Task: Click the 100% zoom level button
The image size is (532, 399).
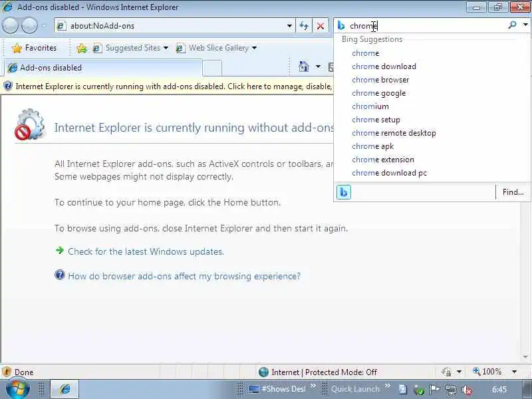Action: pyautogui.click(x=487, y=372)
